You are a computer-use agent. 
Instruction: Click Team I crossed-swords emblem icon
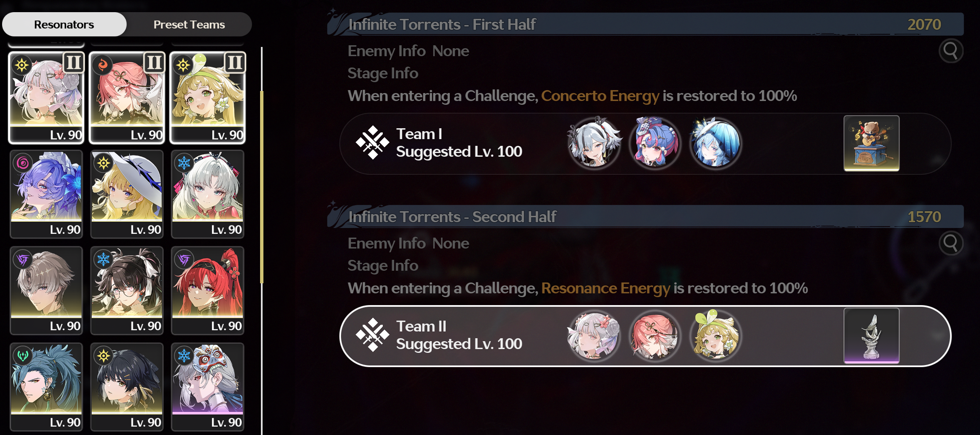[372, 143]
